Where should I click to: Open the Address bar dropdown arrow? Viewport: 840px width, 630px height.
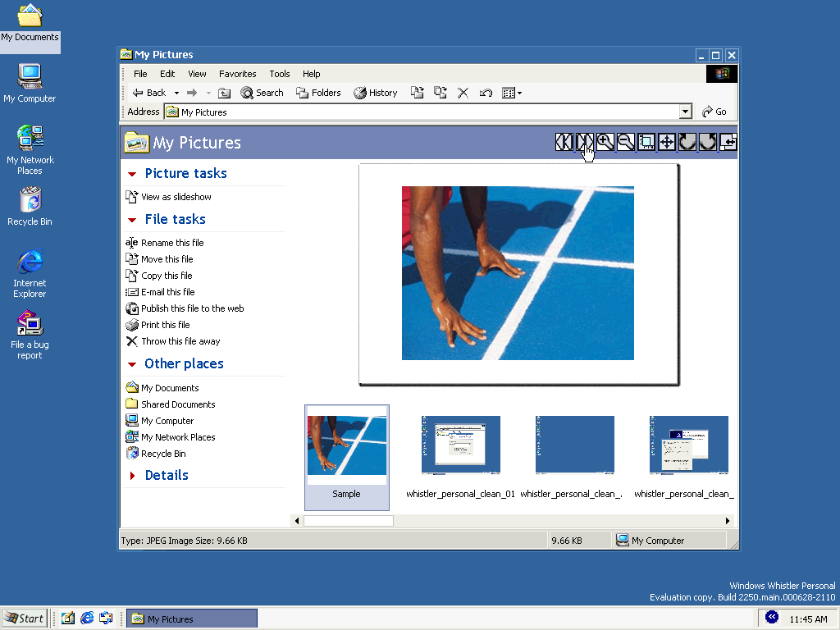(685, 112)
